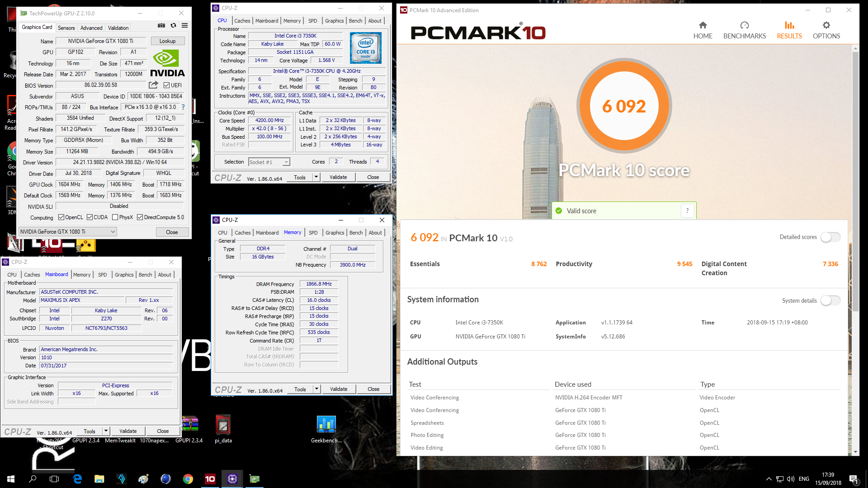The height and width of the screenshot is (488, 868).
Task: Click the Lookup button in GPU-Z
Action: point(167,41)
